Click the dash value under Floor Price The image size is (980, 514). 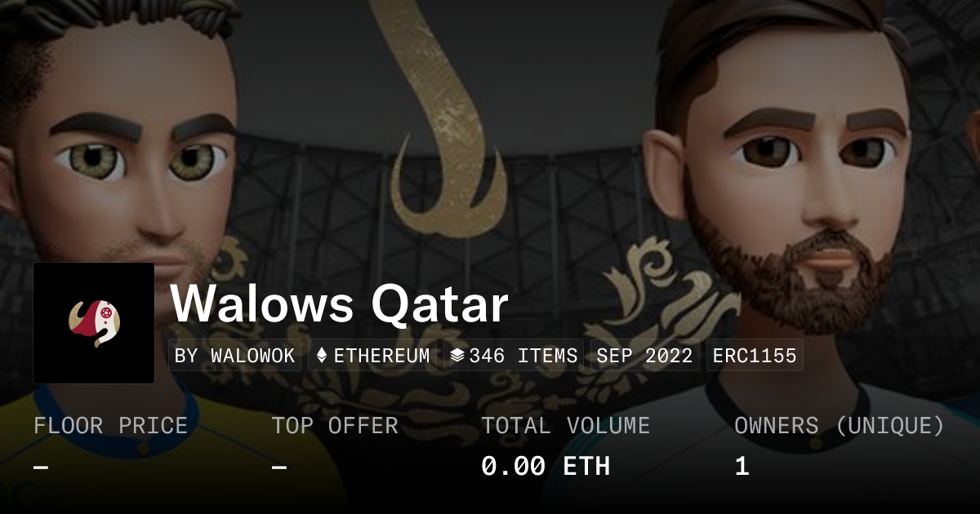(41, 467)
